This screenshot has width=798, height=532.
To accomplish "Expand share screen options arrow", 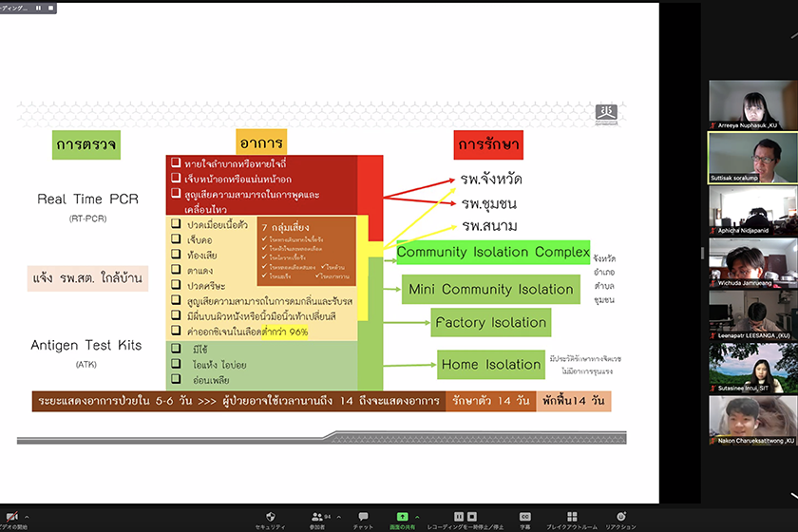I will (418, 517).
